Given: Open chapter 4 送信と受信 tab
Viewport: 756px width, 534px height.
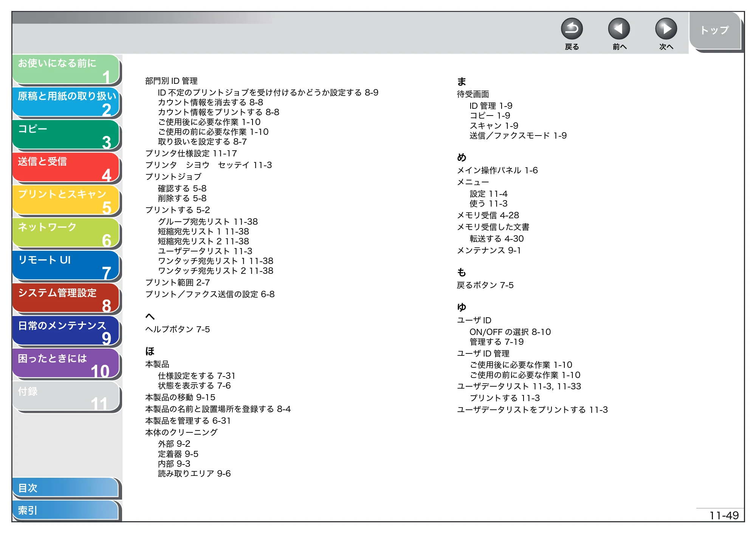Looking at the screenshot, I should point(66,168).
